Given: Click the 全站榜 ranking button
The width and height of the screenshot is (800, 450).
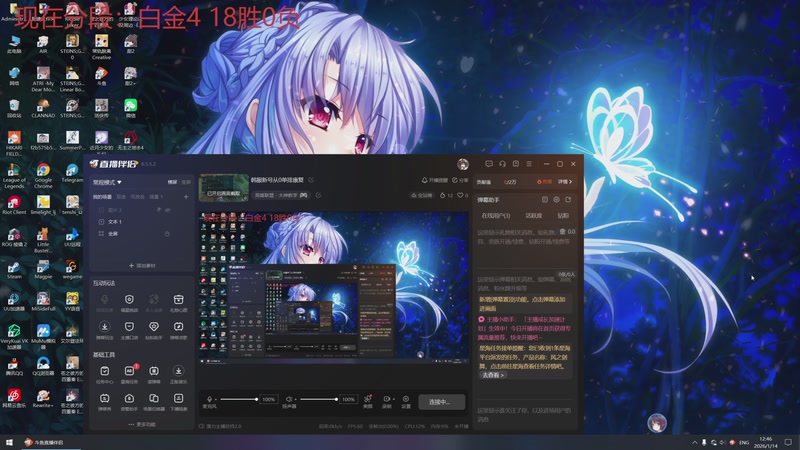Looking at the screenshot, I should pos(421,195).
